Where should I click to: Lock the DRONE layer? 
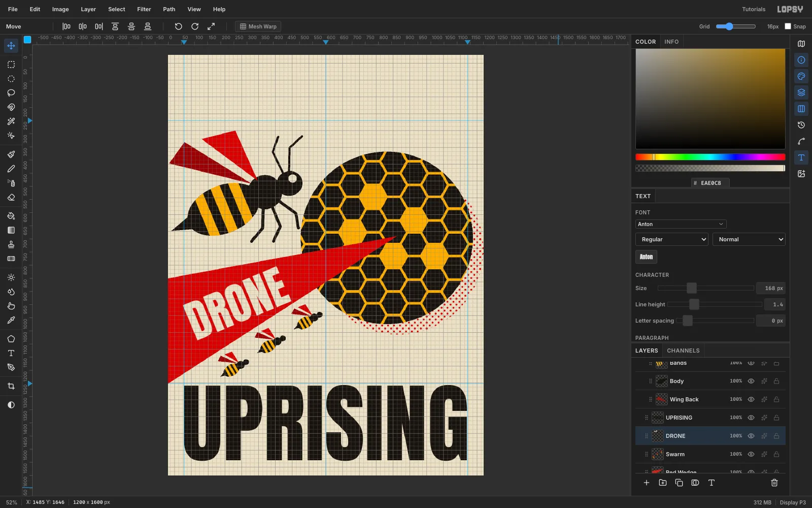776,436
